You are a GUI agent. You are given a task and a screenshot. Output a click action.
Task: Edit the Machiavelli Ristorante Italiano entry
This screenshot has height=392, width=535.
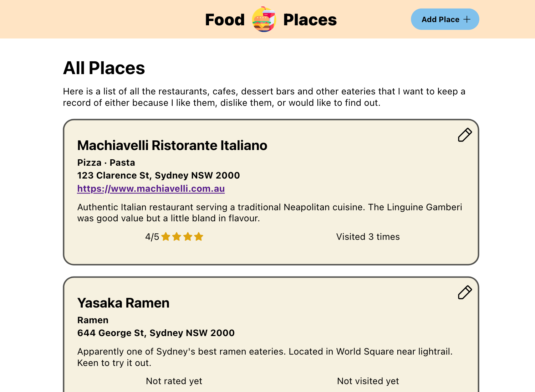point(465,135)
